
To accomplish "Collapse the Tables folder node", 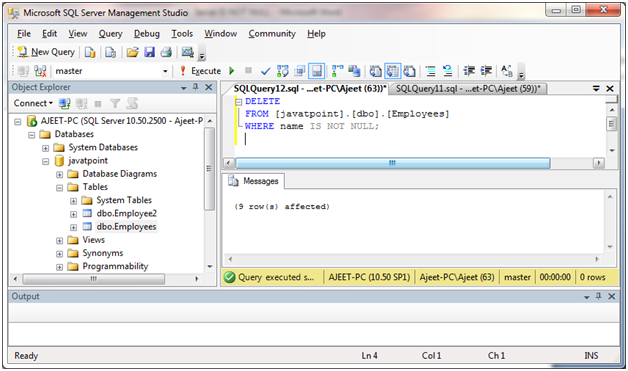I will click(x=59, y=188).
